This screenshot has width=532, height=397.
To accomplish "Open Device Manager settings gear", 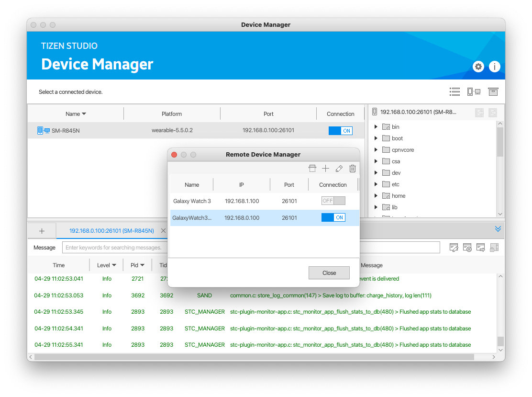I will [478, 67].
